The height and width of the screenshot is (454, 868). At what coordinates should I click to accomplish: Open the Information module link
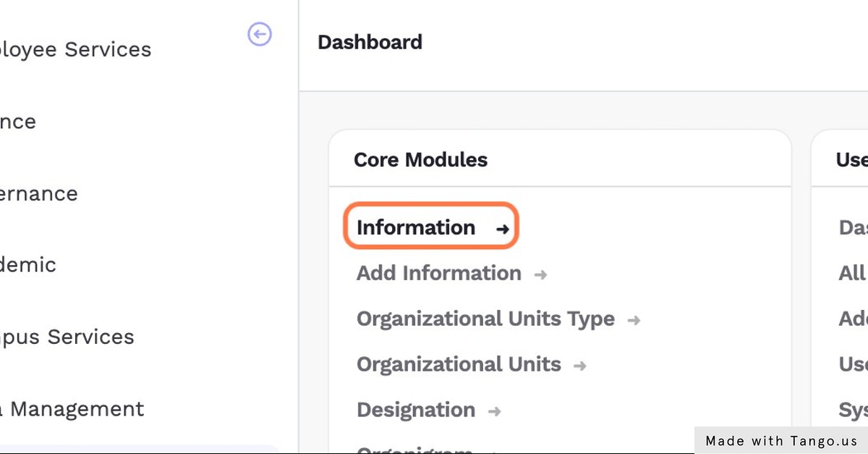416,227
